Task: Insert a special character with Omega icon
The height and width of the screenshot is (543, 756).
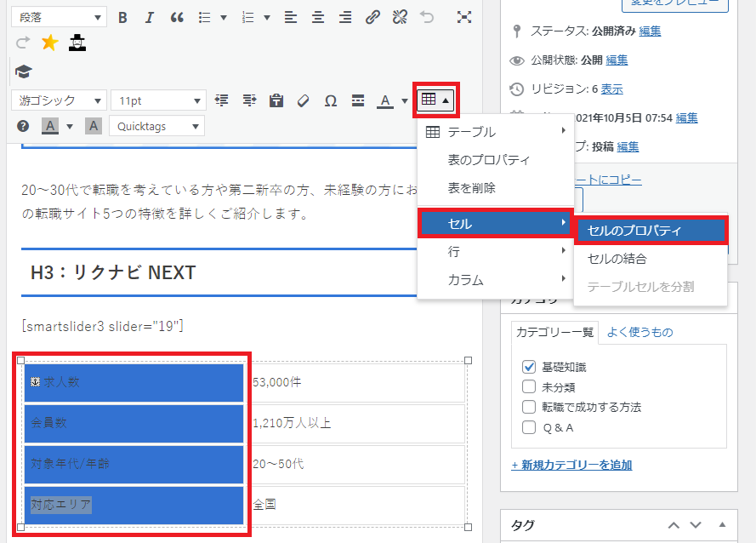Action: 331,100
